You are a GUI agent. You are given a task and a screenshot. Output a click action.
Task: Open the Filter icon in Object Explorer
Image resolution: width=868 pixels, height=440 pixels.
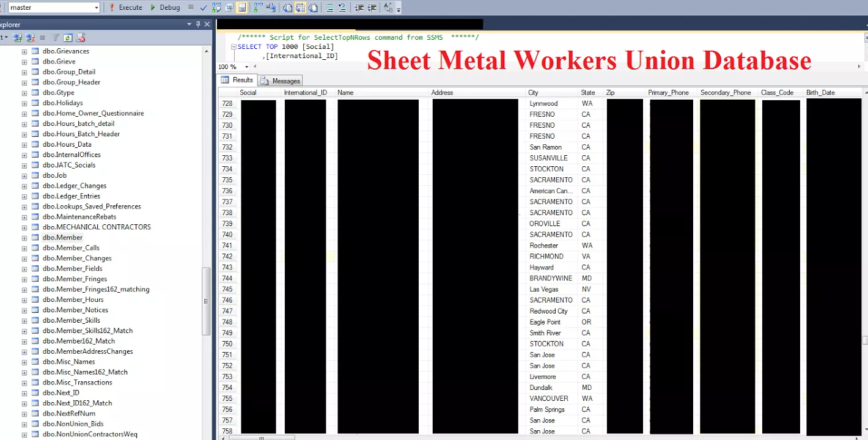click(55, 37)
